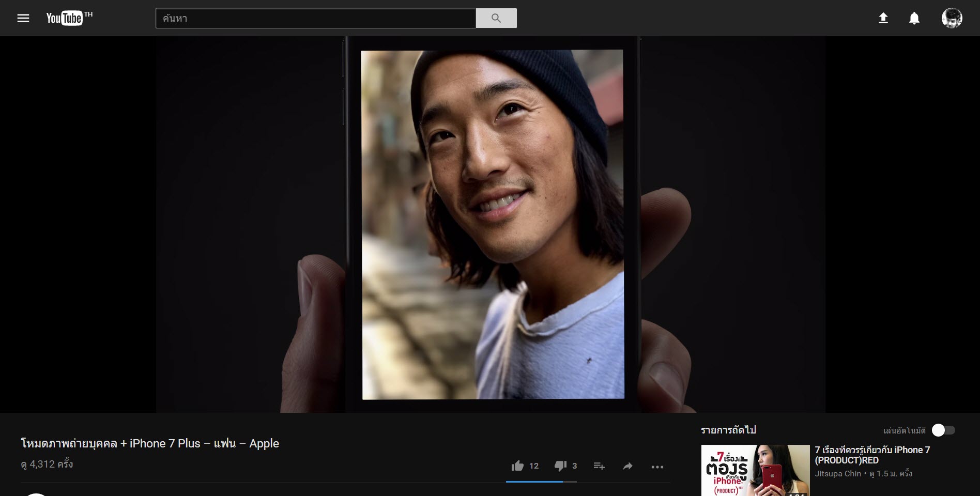Show notifications via the bell icon
This screenshot has width=980, height=496.
pos(914,18)
